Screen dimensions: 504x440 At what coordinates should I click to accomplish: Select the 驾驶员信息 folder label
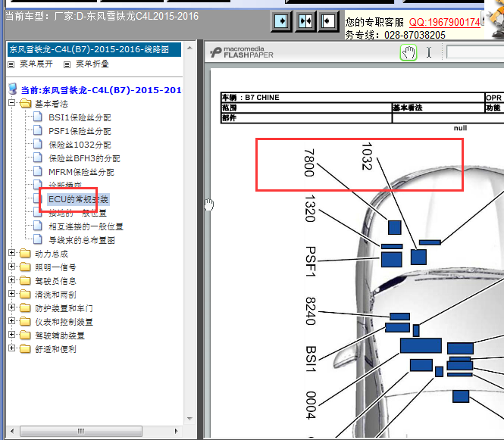55,281
